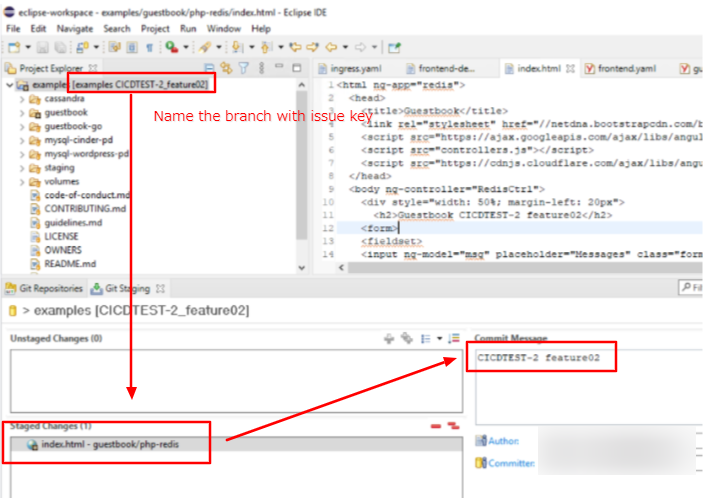Click the External Tools launch icon

205,47
